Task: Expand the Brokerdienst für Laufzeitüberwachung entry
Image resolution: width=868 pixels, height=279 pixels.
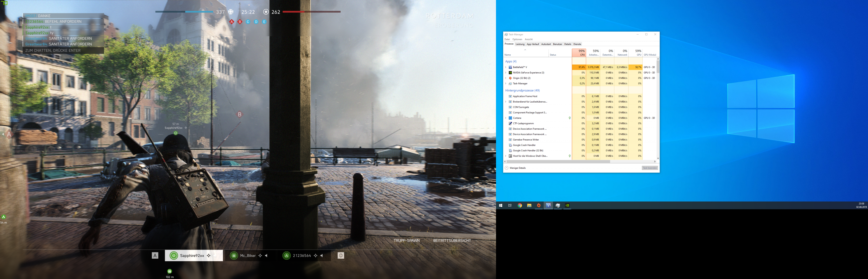Action: (x=506, y=102)
